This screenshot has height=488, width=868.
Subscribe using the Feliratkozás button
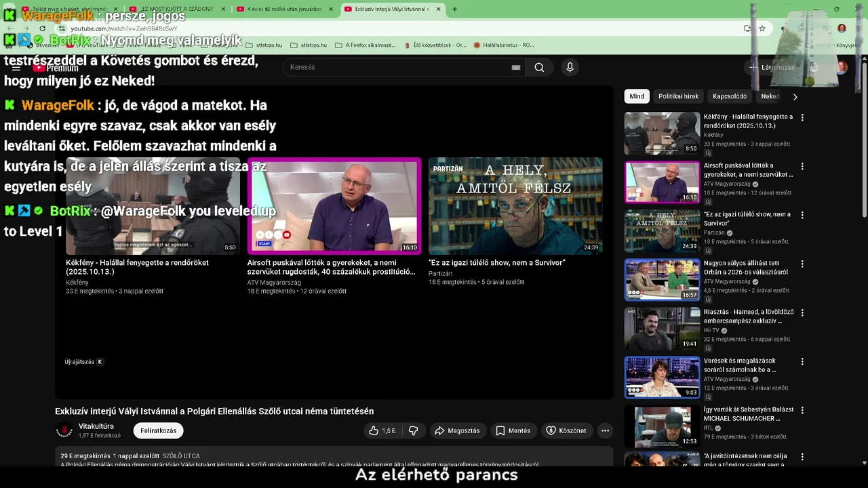pyautogui.click(x=159, y=430)
